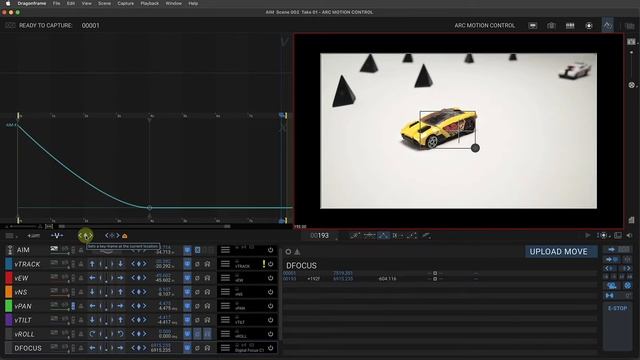Click the orange warning icon in axis toolbar
The image size is (640, 360).
[x=125, y=236]
